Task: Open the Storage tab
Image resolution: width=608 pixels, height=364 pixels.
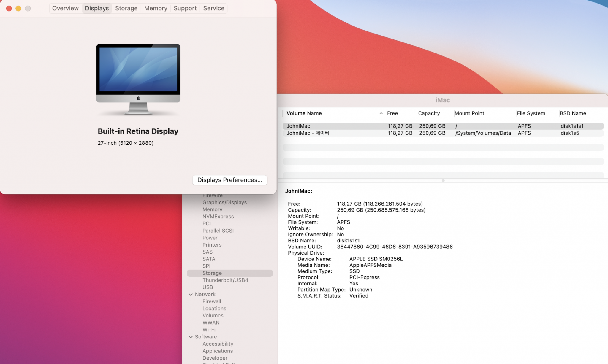Action: 126,8
